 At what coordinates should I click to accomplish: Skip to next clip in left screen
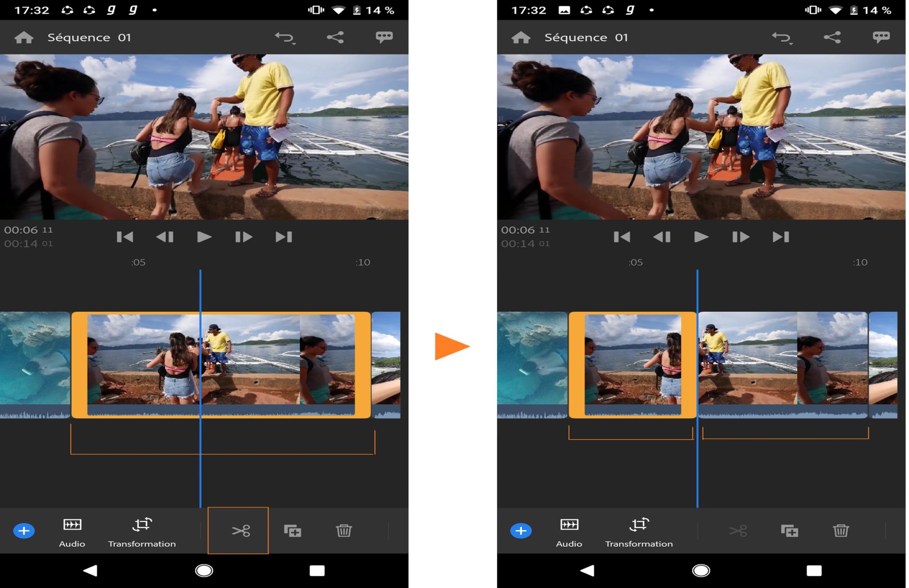[x=284, y=237]
